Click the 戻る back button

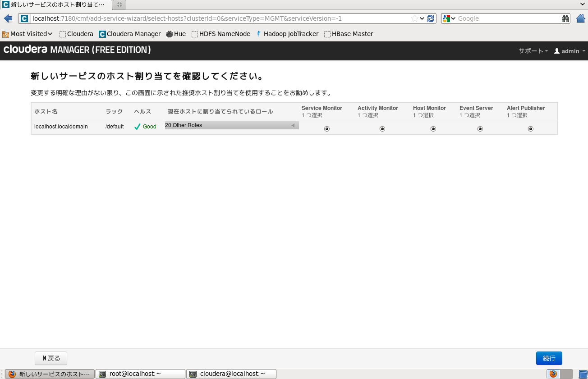[x=51, y=358]
